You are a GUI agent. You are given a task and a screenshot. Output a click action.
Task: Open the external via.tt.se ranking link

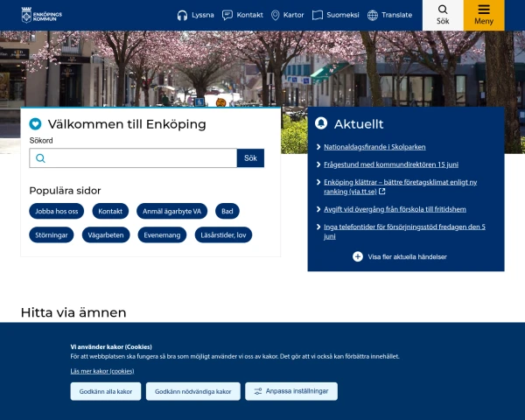400,187
